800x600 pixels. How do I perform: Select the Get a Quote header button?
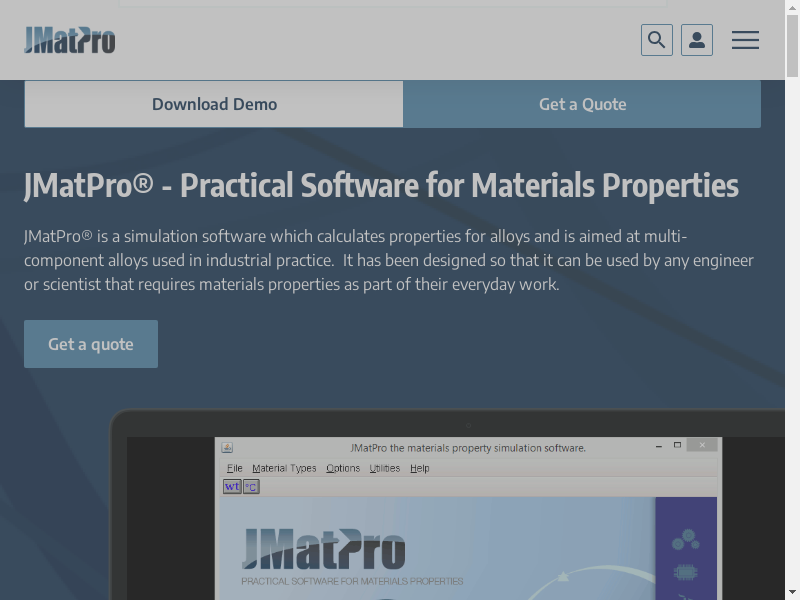pos(582,104)
